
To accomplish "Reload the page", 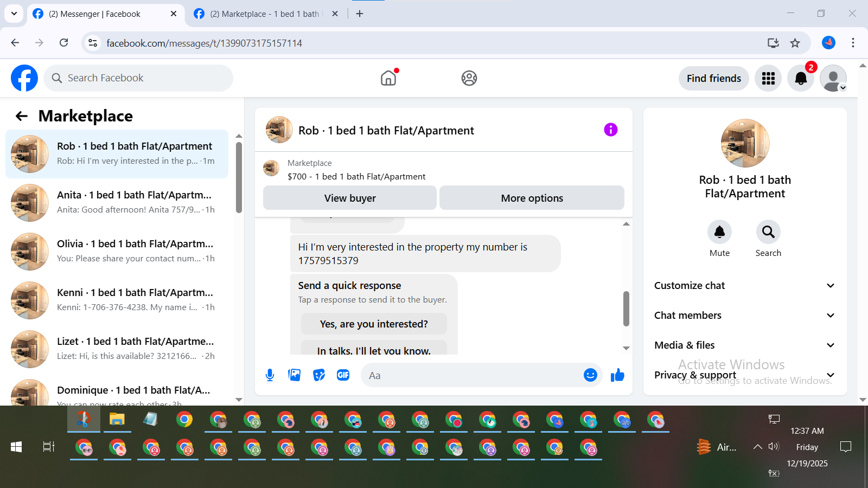I will pyautogui.click(x=63, y=43).
